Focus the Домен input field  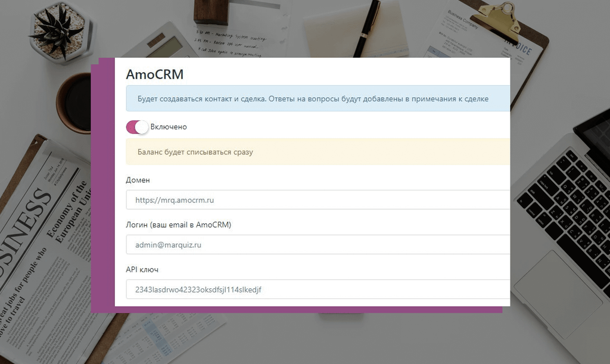coord(318,200)
